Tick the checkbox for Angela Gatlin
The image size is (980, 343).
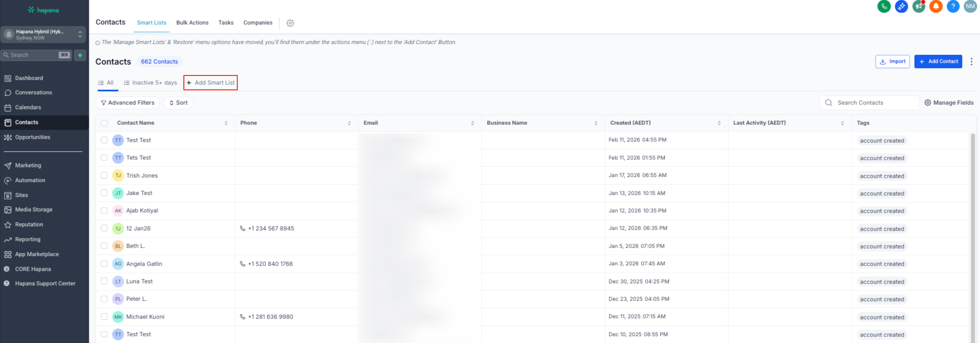point(104,264)
